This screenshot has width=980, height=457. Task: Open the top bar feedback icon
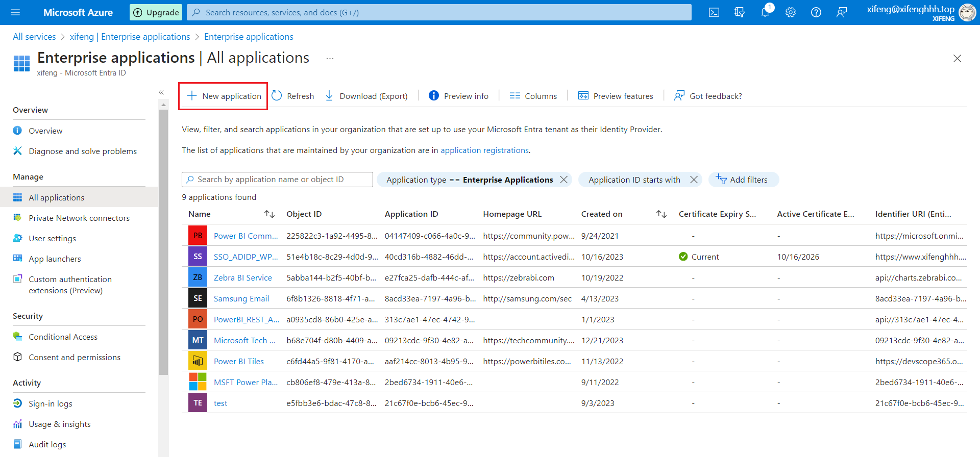point(842,12)
